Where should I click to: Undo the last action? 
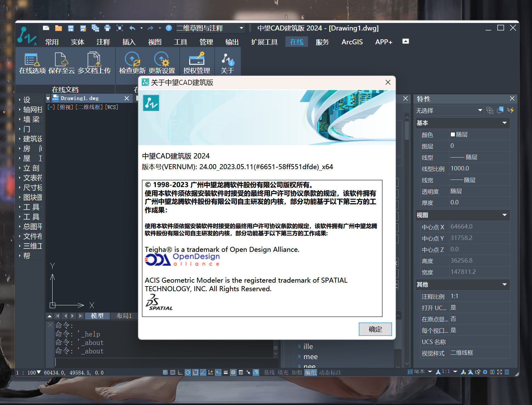[x=132, y=28]
